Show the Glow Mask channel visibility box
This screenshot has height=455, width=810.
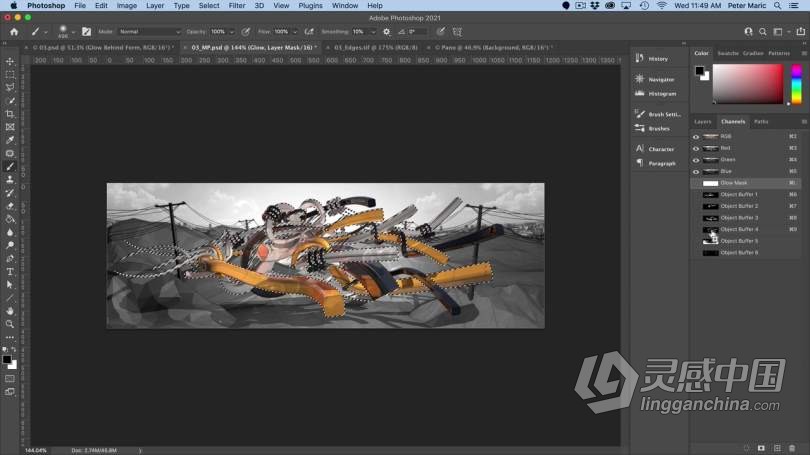tap(696, 183)
